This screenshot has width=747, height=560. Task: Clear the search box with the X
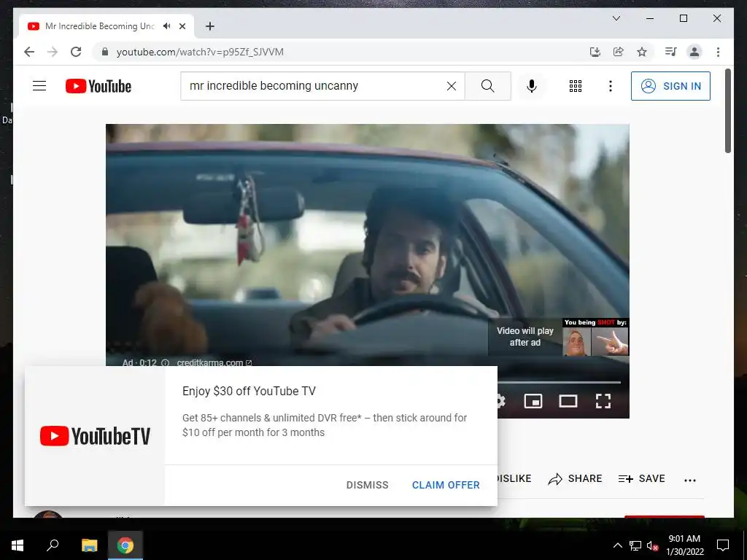451,86
